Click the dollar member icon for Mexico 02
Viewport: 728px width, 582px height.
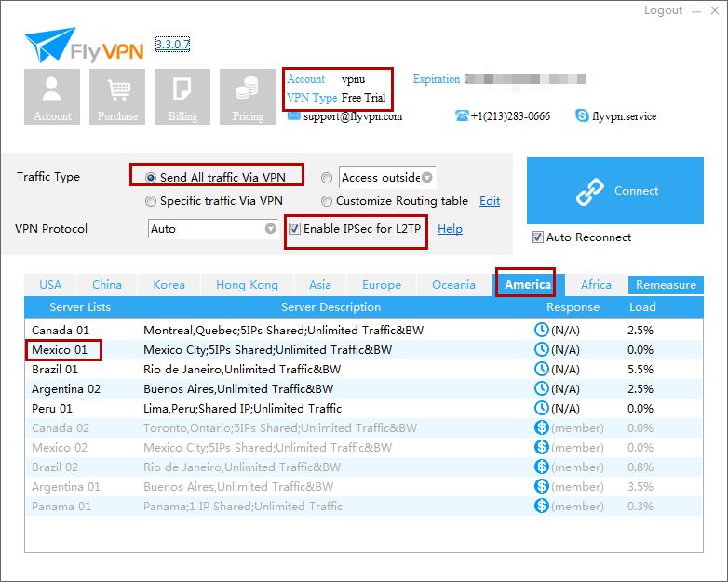click(x=542, y=447)
